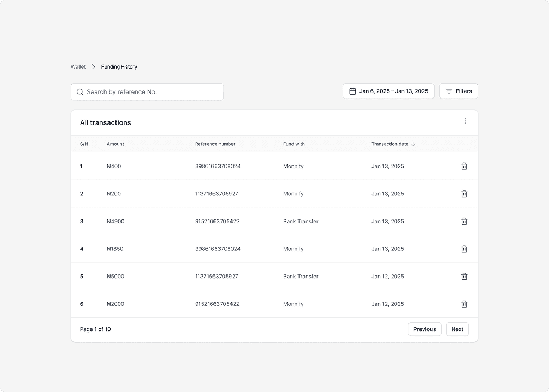This screenshot has height=392, width=549.
Task: Select reference 39861663708024 in row 4
Action: pyautogui.click(x=218, y=249)
